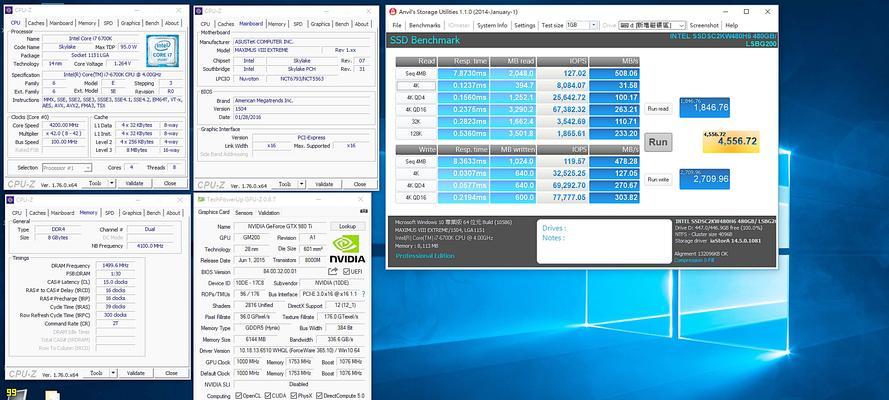Click the Run write button
889x400 pixels.
[658, 180]
